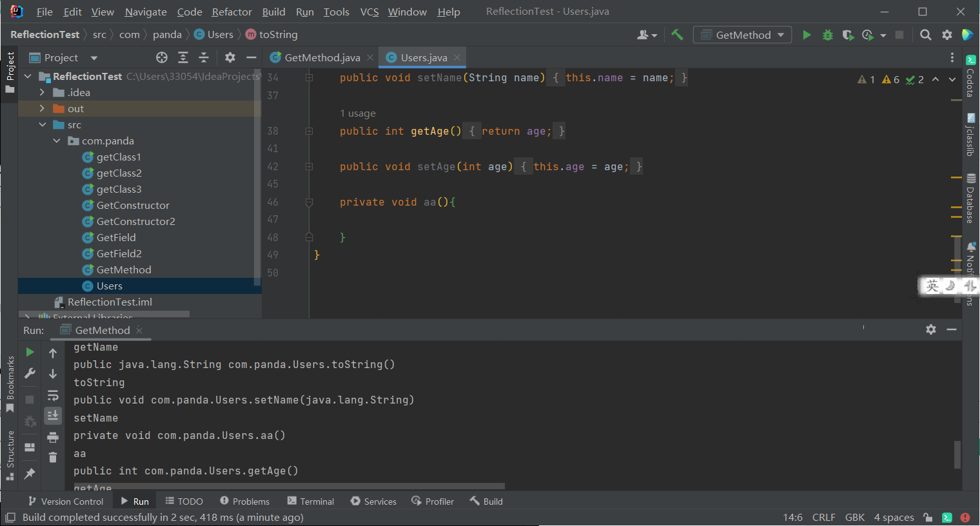
Task: Open the Problems tool window
Action: point(244,501)
